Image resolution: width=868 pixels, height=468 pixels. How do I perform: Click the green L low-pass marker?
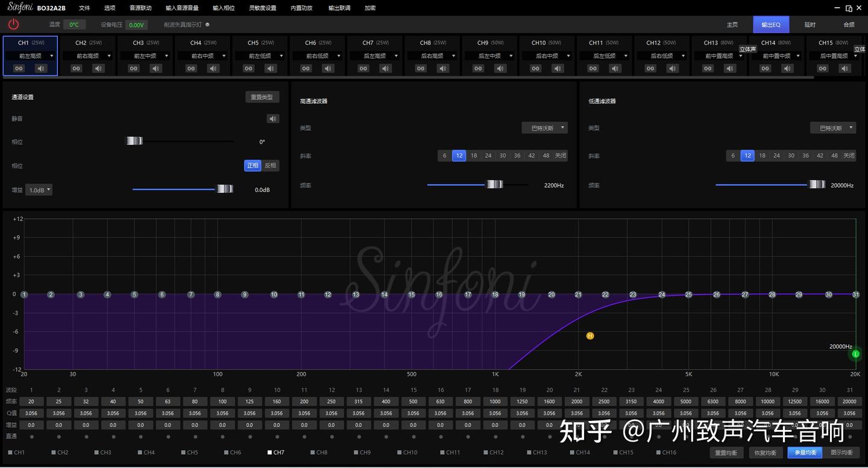click(855, 354)
